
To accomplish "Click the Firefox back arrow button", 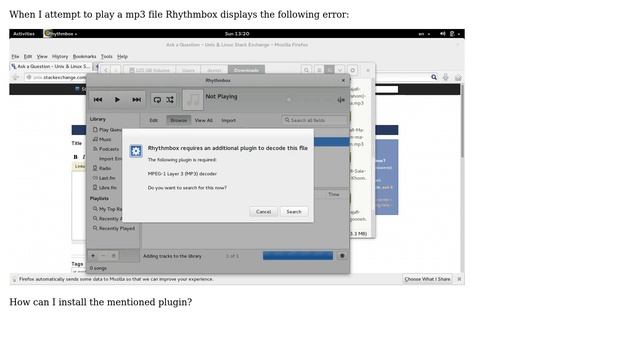I will (x=16, y=77).
